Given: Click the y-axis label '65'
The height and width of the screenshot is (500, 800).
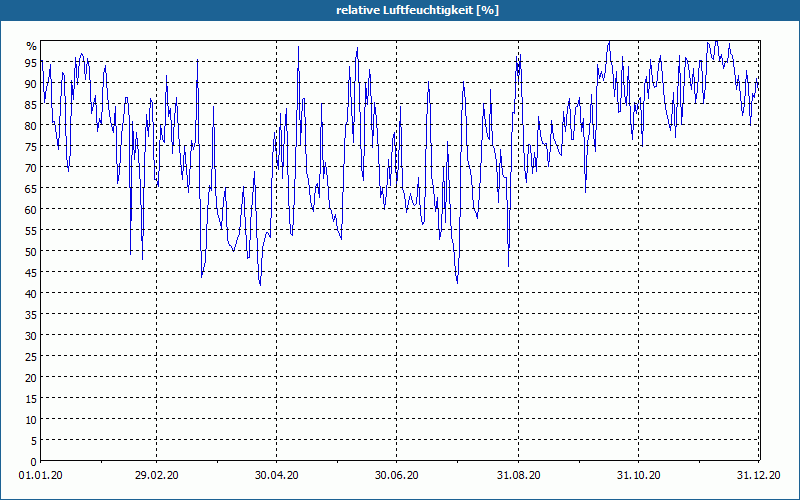Looking at the screenshot, I should pos(32,189).
